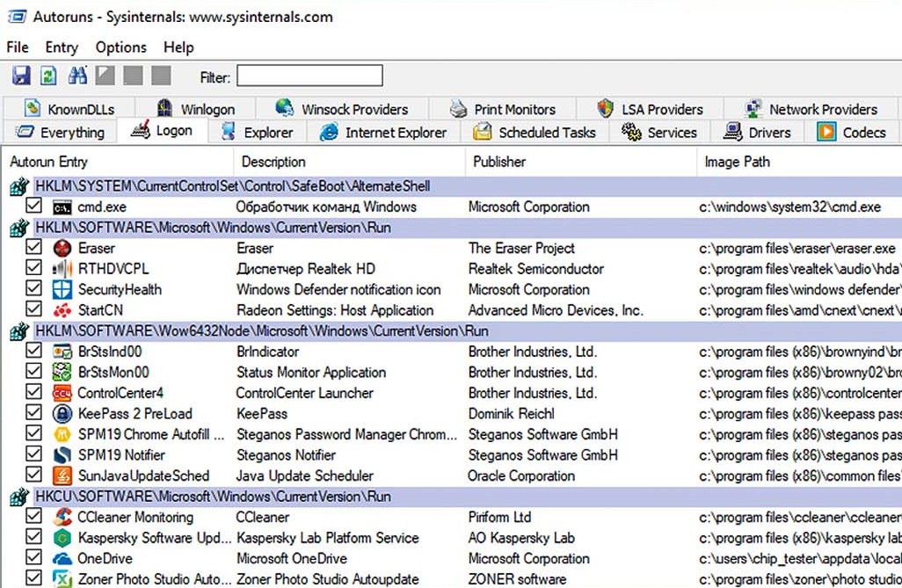This screenshot has width=902, height=588.
Task: Click the KeePass 2 PreLoad lock icon
Action: pos(62,414)
